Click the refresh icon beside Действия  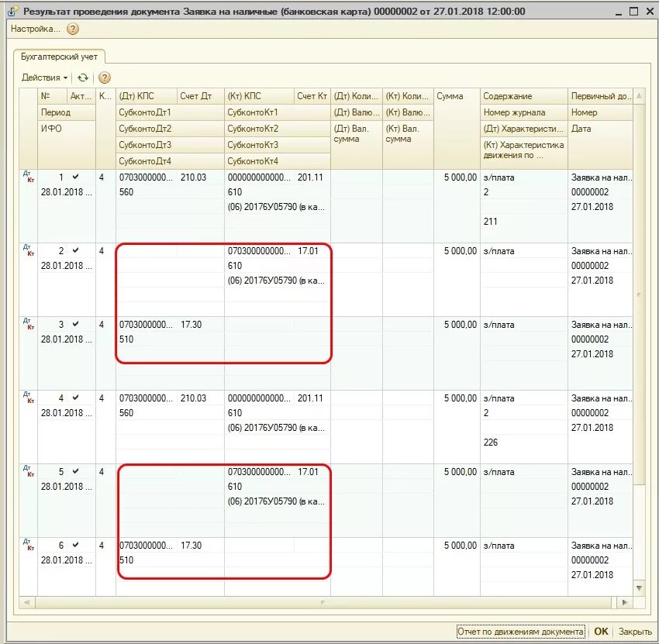pyautogui.click(x=83, y=77)
